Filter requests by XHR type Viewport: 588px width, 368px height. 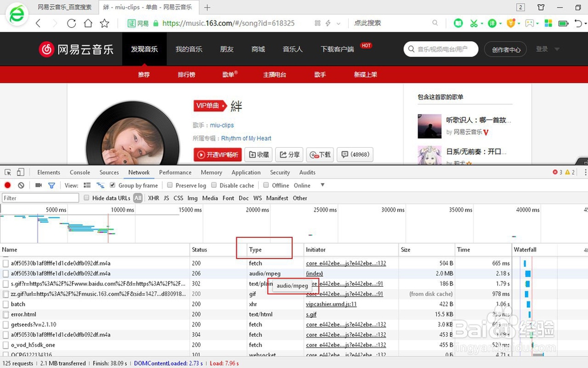153,198
